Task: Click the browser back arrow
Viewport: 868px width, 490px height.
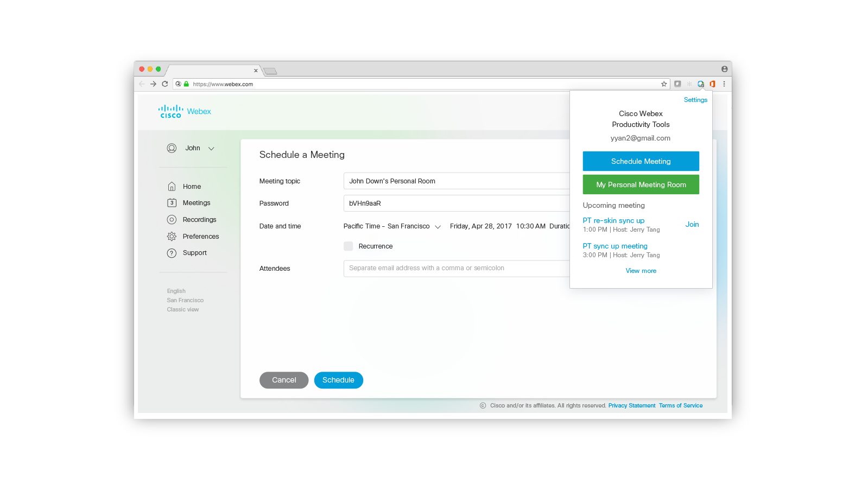Action: click(142, 84)
